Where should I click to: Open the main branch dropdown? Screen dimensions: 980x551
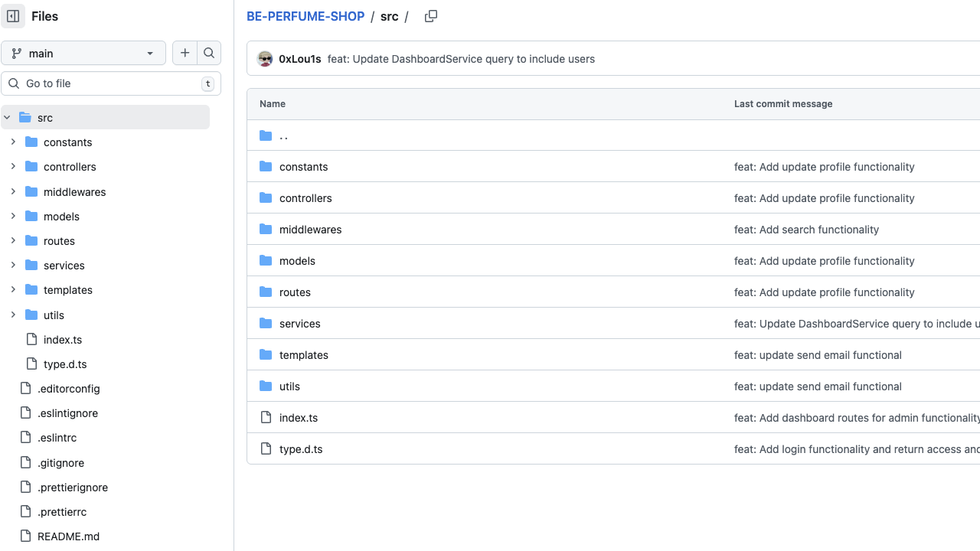click(x=83, y=53)
